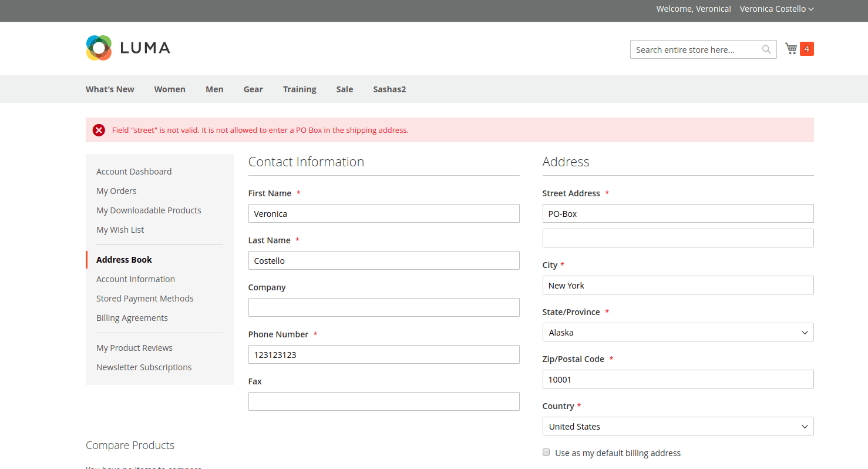868x469 pixels.
Task: Open My Orders link
Action: [116, 191]
